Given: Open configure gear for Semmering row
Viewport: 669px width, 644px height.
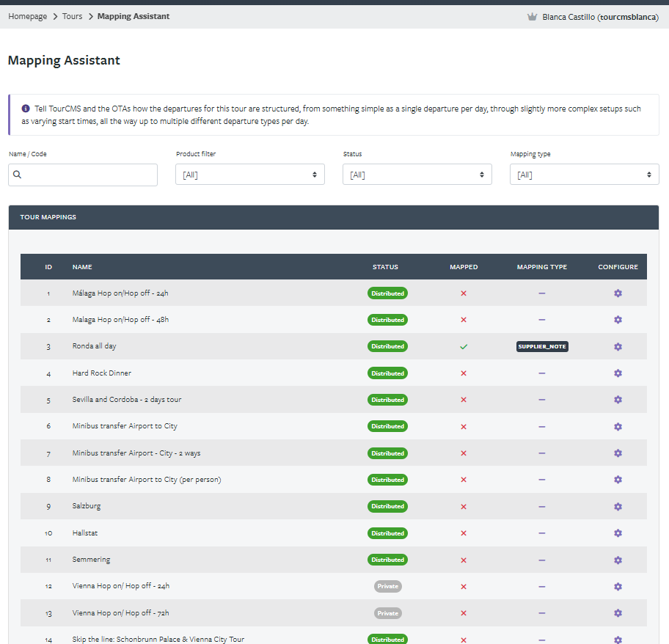Looking at the screenshot, I should tap(618, 560).
